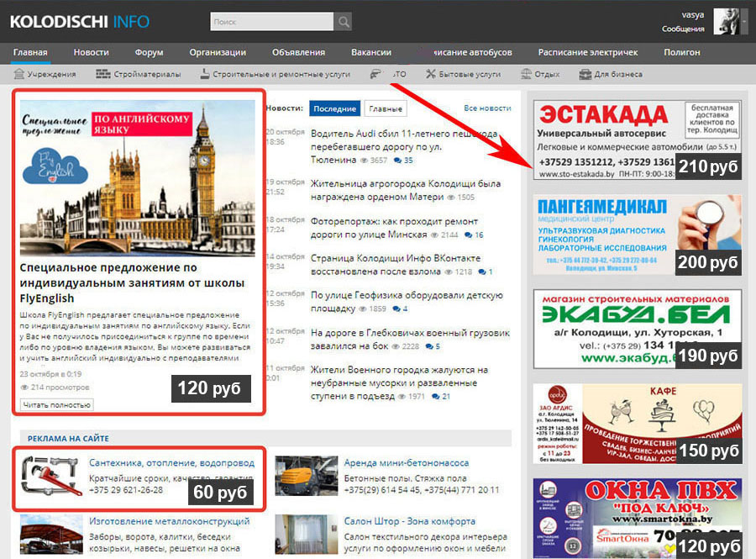This screenshot has height=559, width=756.
Task: Switch to the Главные news tab
Action: pyautogui.click(x=386, y=108)
